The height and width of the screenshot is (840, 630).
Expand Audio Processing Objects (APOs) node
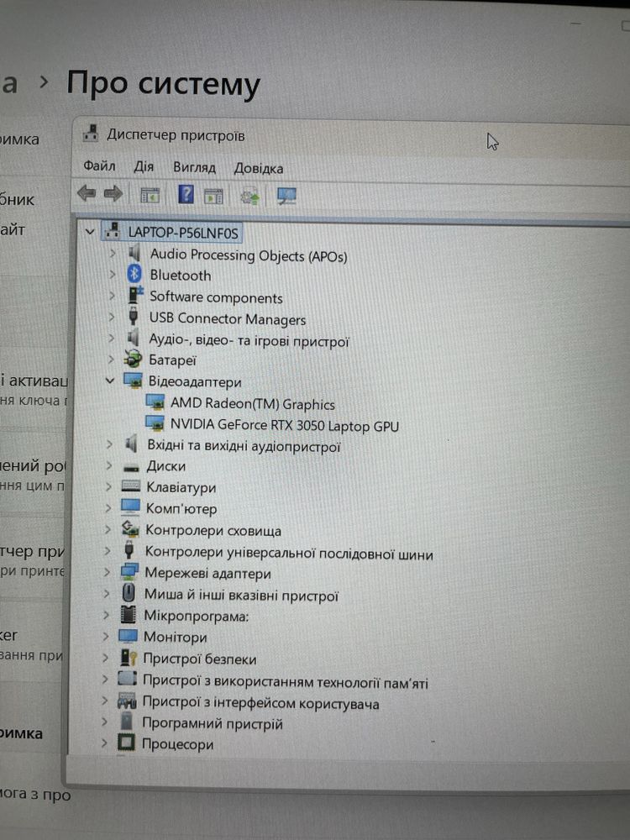point(113,253)
